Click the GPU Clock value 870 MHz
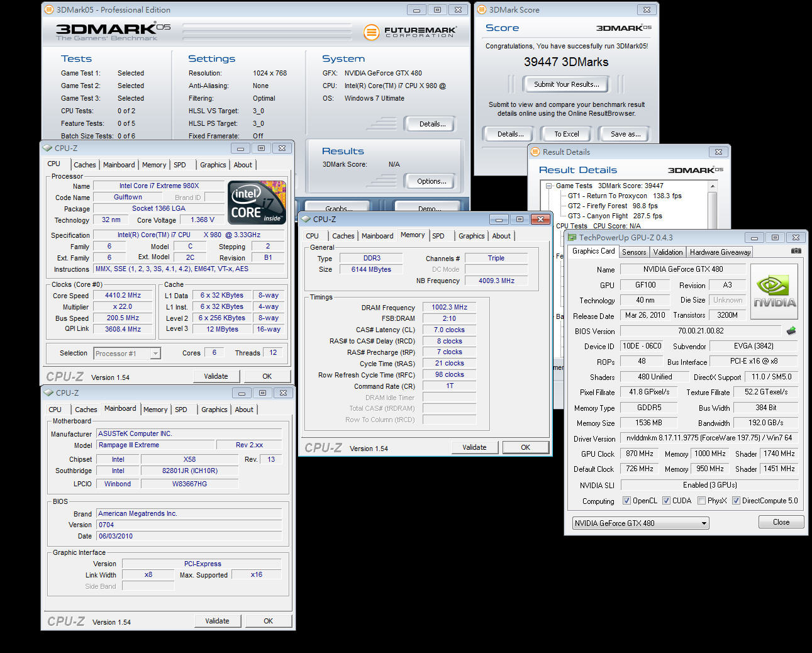 click(x=640, y=454)
